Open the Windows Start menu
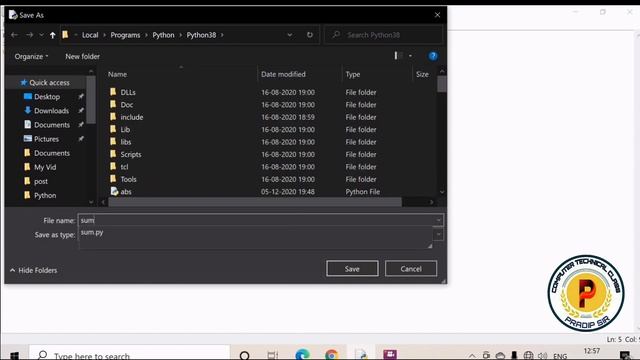The width and height of the screenshot is (640, 360). (14, 355)
